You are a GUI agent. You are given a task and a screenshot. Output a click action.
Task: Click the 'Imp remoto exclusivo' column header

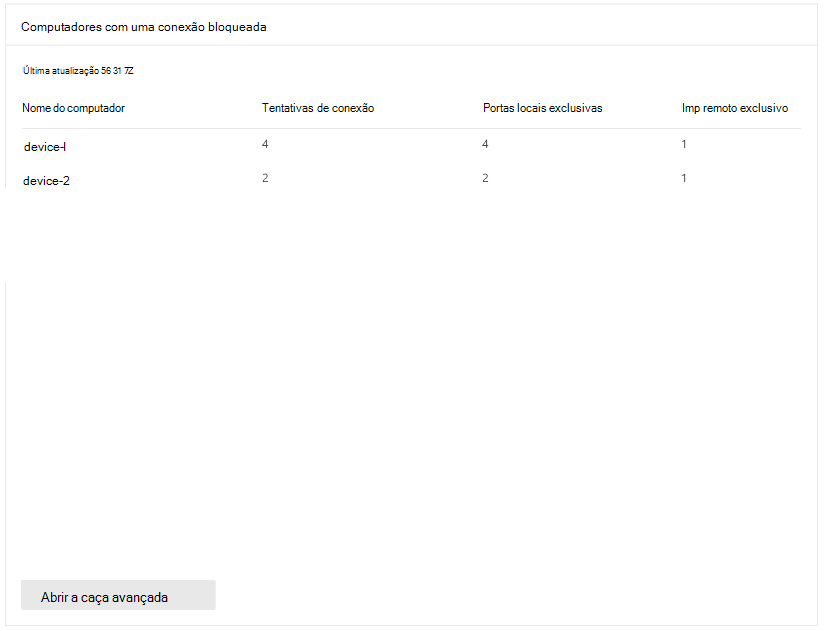735,108
